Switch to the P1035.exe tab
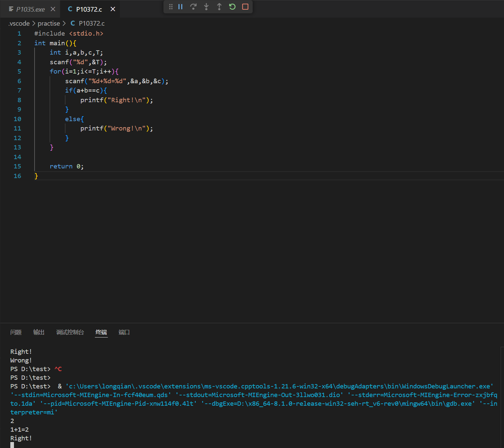This screenshot has width=504, height=448. [30, 9]
